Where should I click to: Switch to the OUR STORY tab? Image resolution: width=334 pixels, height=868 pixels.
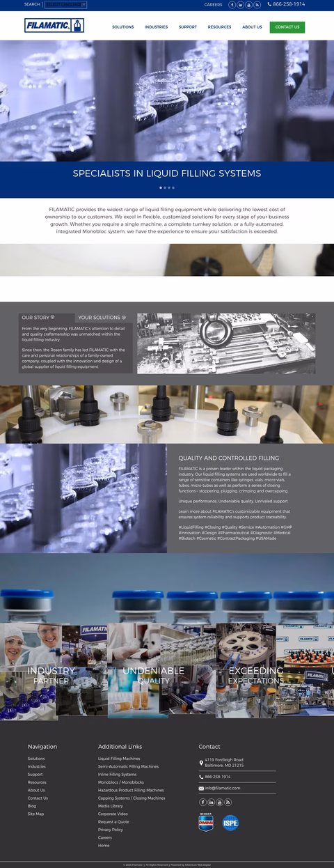47,318
